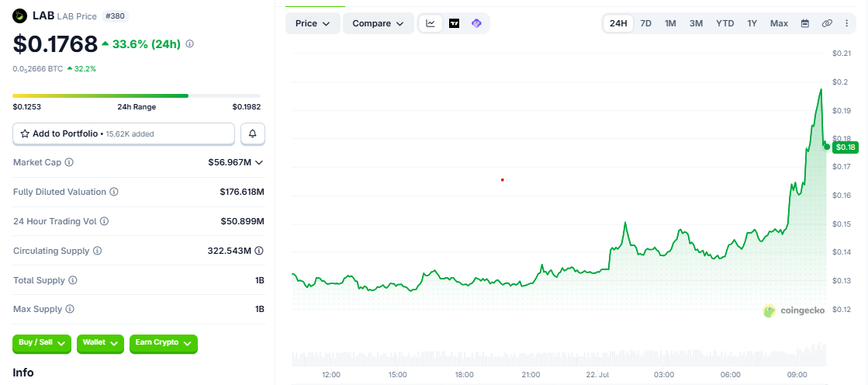Click the $0.1768 price text
Viewport: 868px width, 385px height.
(x=55, y=44)
